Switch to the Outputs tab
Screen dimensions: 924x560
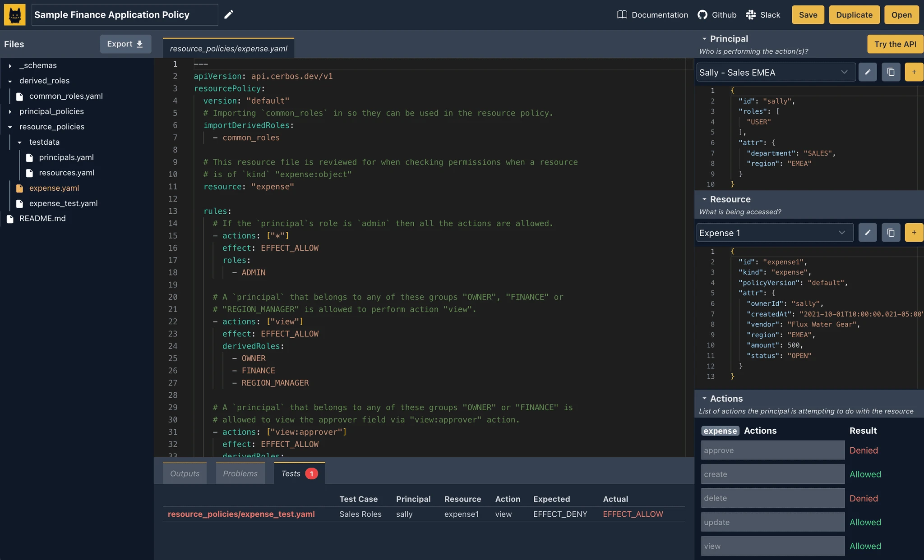[x=185, y=473]
